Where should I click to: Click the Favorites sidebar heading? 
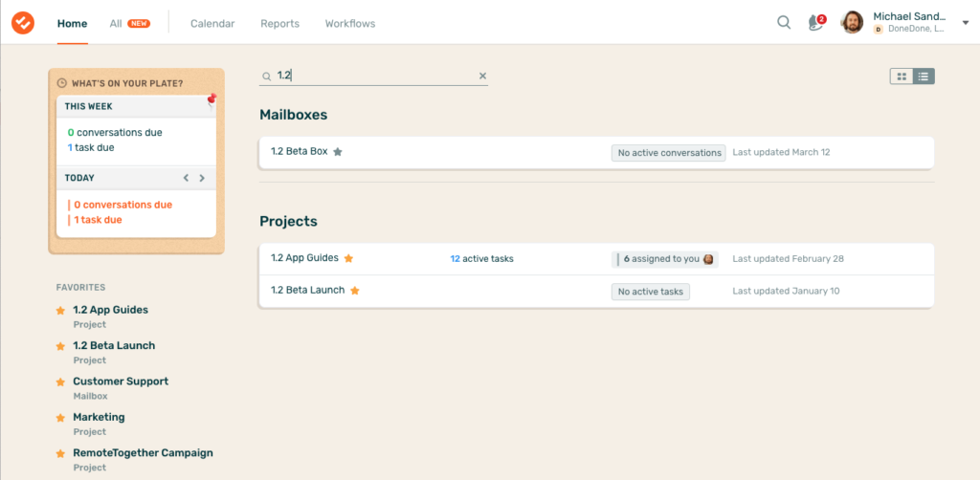(80, 288)
